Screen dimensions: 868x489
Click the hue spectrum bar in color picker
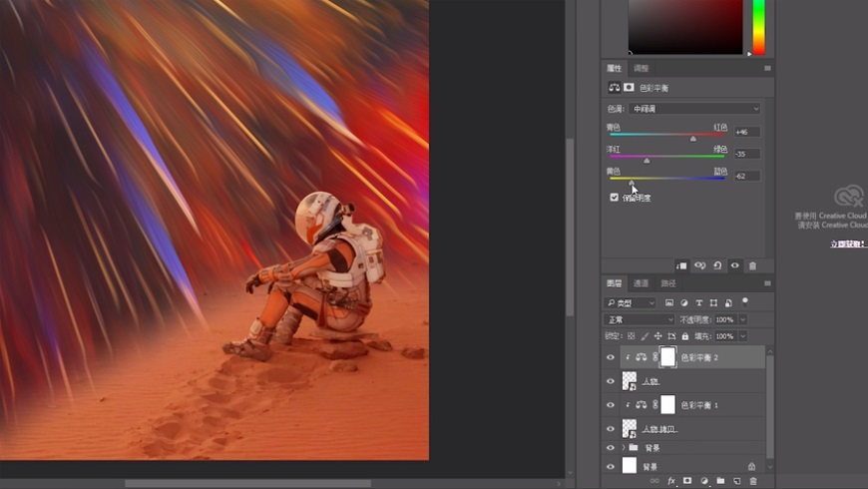pyautogui.click(x=758, y=27)
